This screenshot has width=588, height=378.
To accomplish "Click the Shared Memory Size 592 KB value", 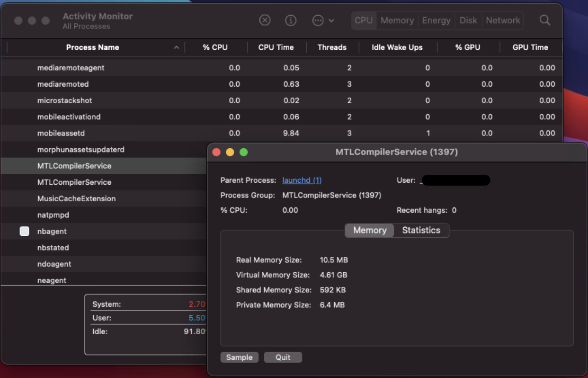I will pyautogui.click(x=333, y=290).
